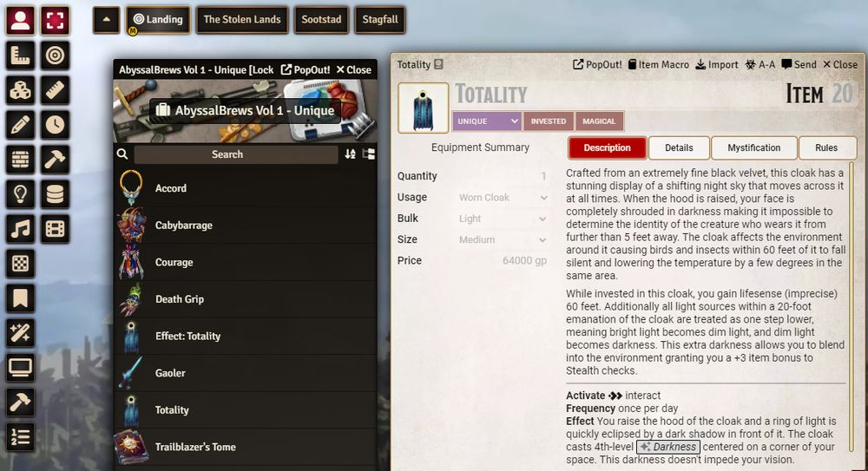Select the Token Controls user icon
Screen dimensions: 868x471
(x=21, y=21)
